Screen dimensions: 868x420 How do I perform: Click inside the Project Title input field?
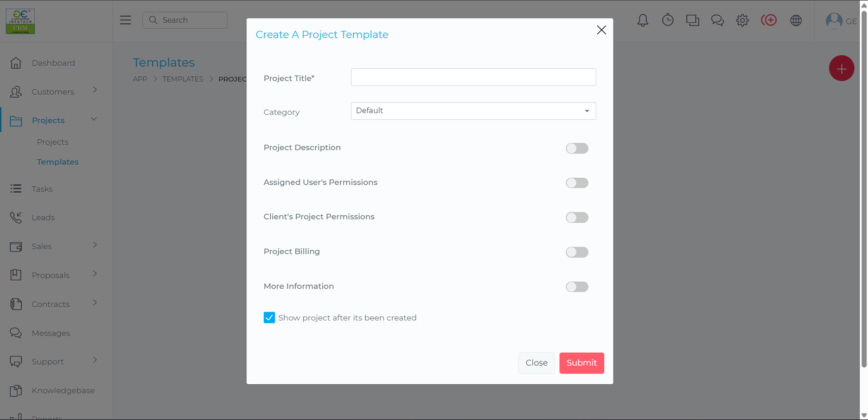473,77
